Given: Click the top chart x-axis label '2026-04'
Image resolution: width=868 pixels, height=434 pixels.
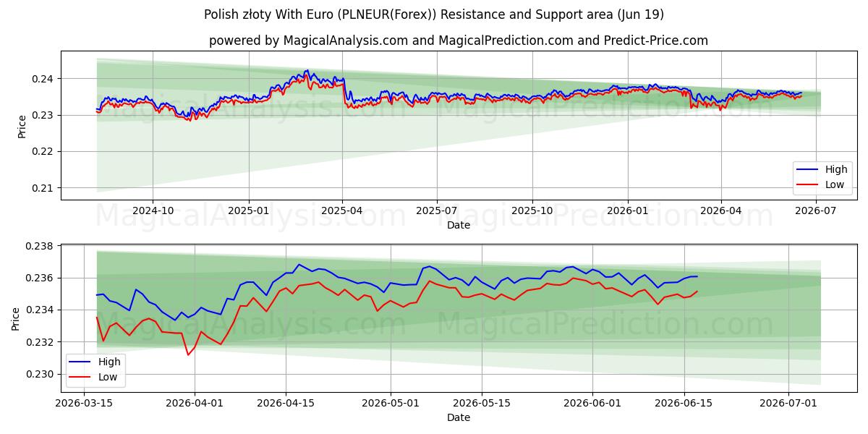Looking at the screenshot, I should [x=721, y=210].
